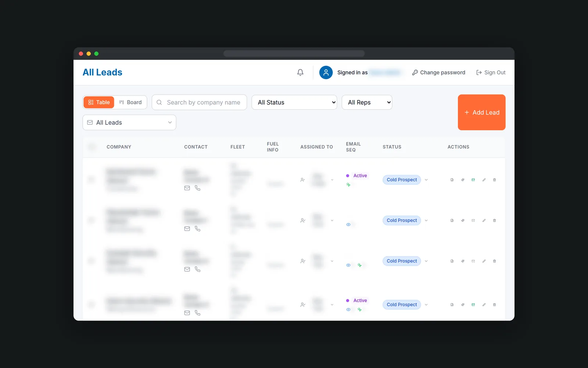Click the grey mail action icon in third row
Screen dimensions: 588x368
click(x=473, y=261)
